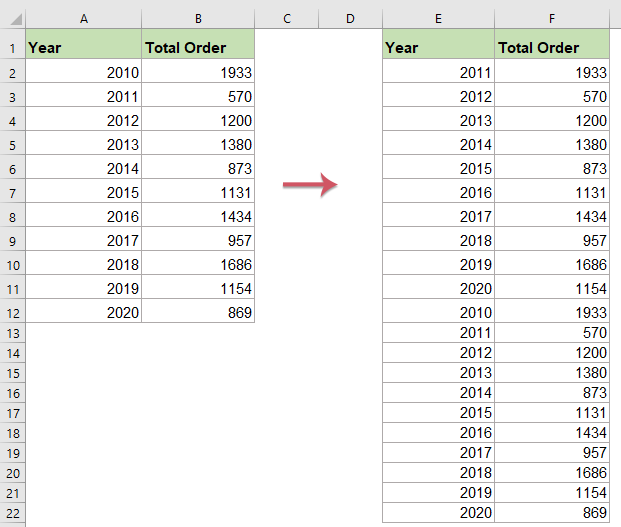621x527 pixels.
Task: Click cell A5 containing year 2013
Action: coord(84,144)
